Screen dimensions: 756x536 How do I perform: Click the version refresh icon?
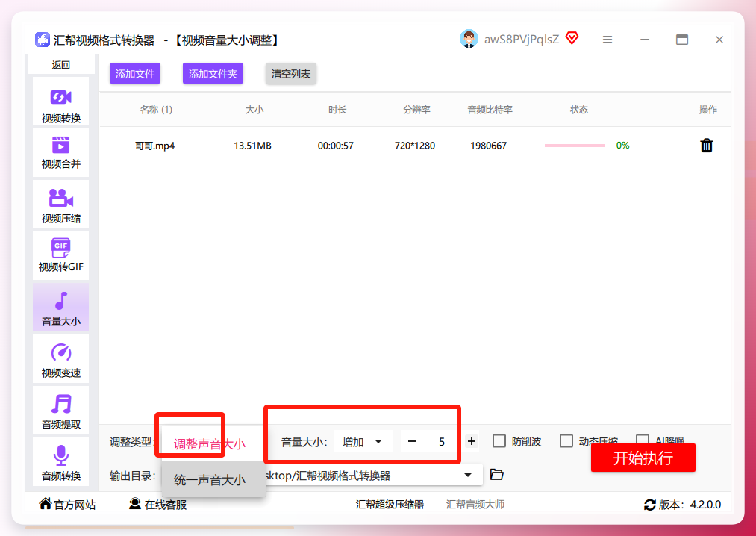click(649, 505)
